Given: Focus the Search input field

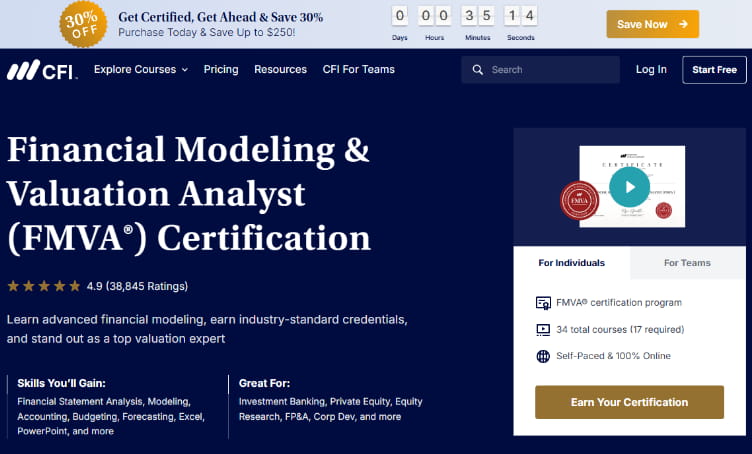Looking at the screenshot, I should pyautogui.click(x=540, y=70).
